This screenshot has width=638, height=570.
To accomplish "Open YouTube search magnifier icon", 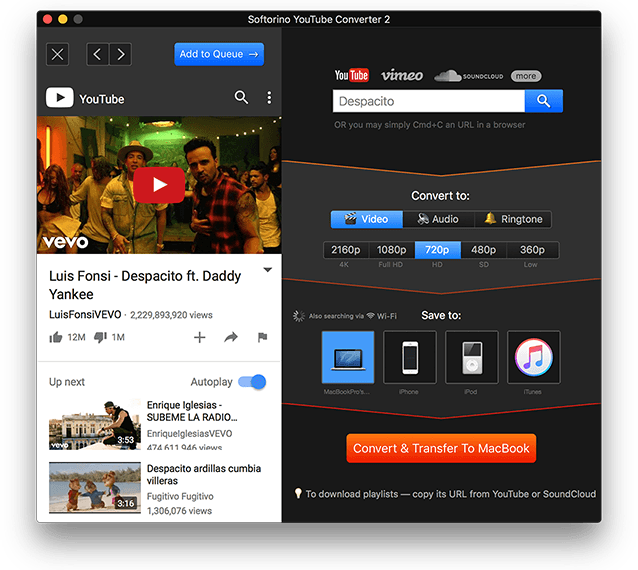I will [241, 97].
